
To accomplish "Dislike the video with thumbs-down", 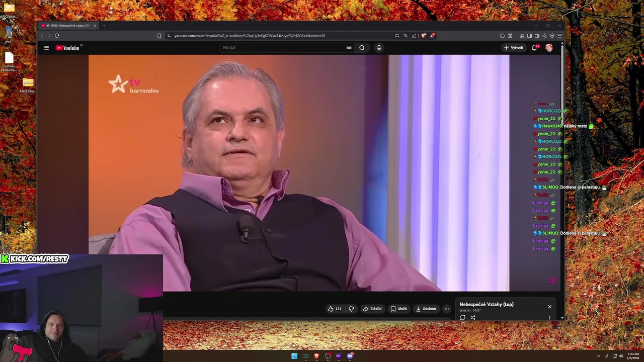I will [x=351, y=309].
